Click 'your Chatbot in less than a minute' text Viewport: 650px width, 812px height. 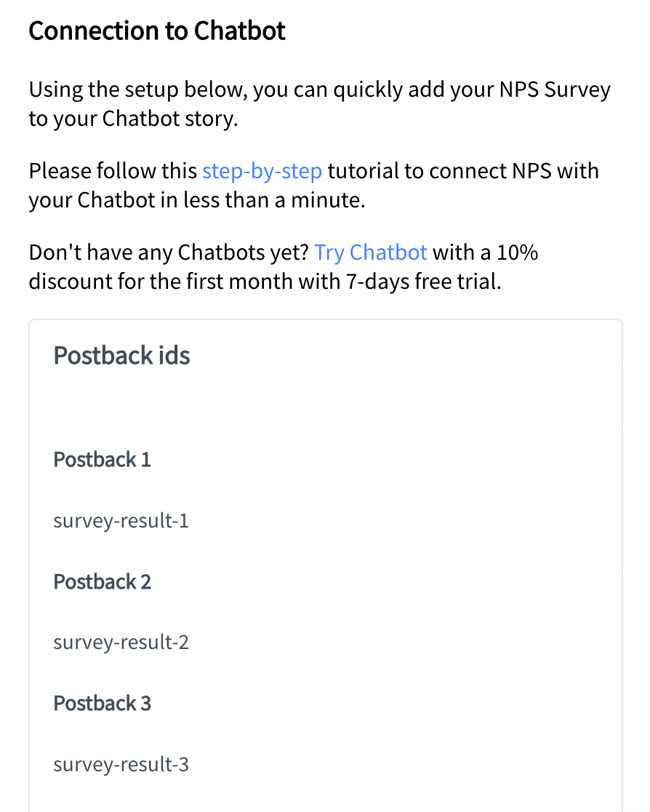click(x=196, y=200)
